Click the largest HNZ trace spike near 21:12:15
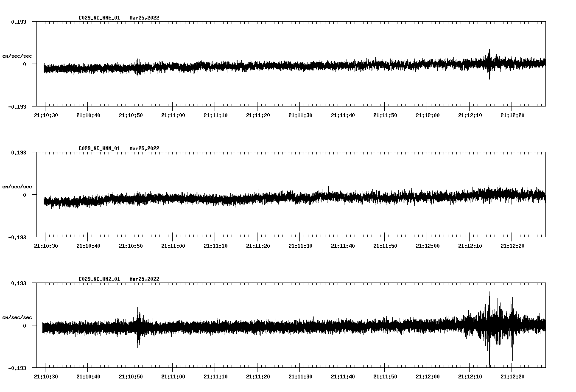 [489, 329]
